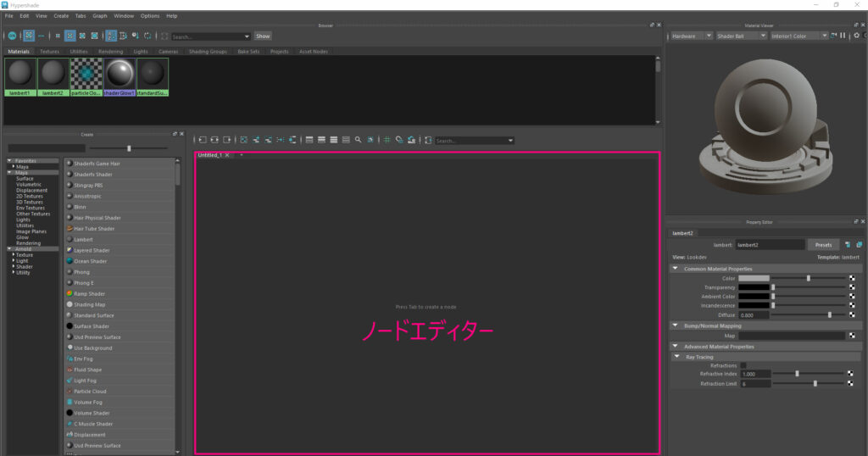Click the Diffuse slider
The width and height of the screenshot is (868, 456).
click(810, 315)
